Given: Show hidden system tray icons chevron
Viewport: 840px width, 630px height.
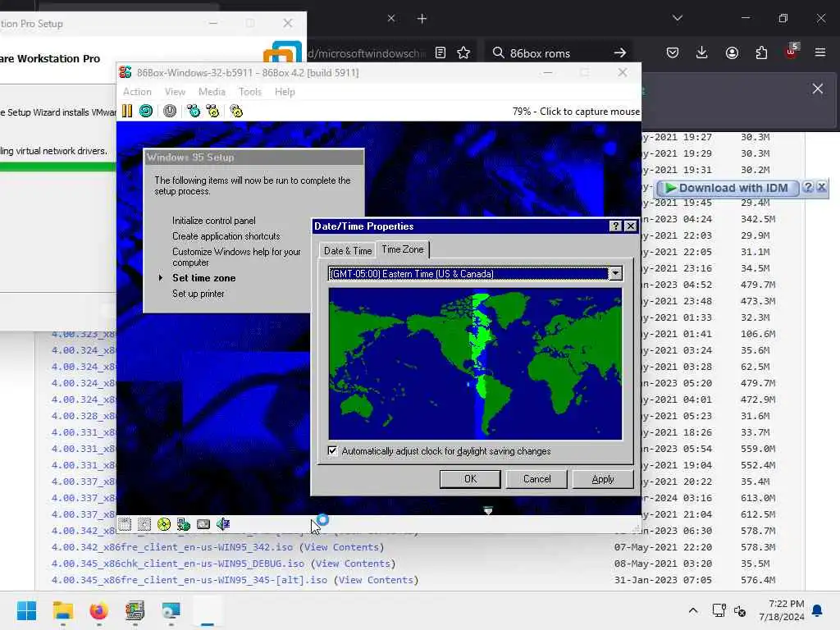Looking at the screenshot, I should pos(692,610).
